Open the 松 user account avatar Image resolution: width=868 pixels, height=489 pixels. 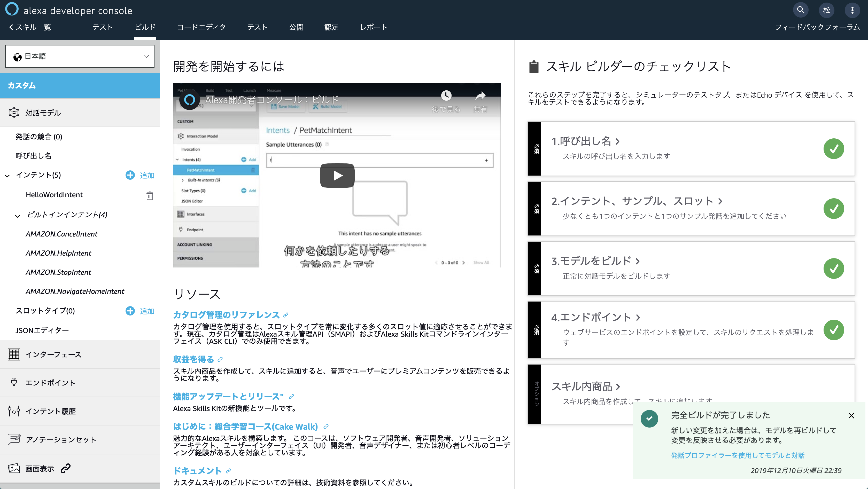coord(827,10)
